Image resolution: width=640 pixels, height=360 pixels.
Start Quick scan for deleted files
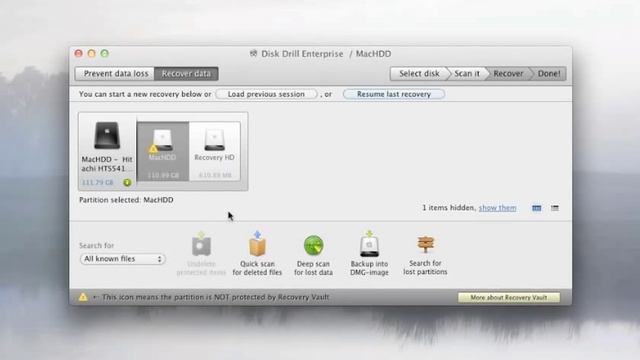coord(257,244)
